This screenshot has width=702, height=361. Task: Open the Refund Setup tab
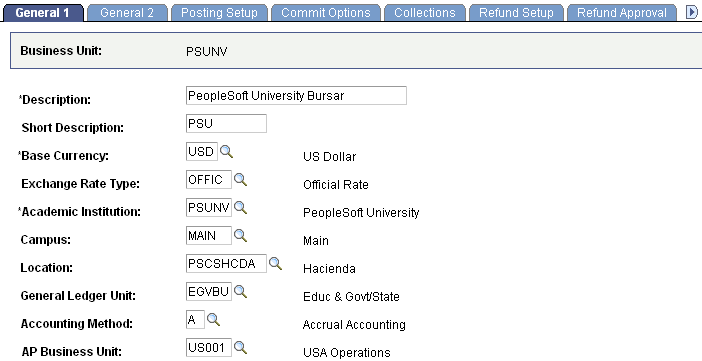click(x=516, y=13)
